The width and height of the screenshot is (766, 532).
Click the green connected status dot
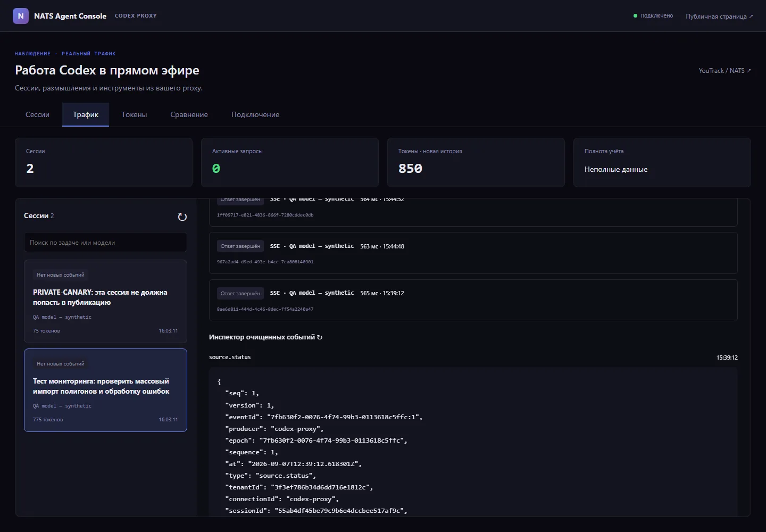tap(635, 16)
